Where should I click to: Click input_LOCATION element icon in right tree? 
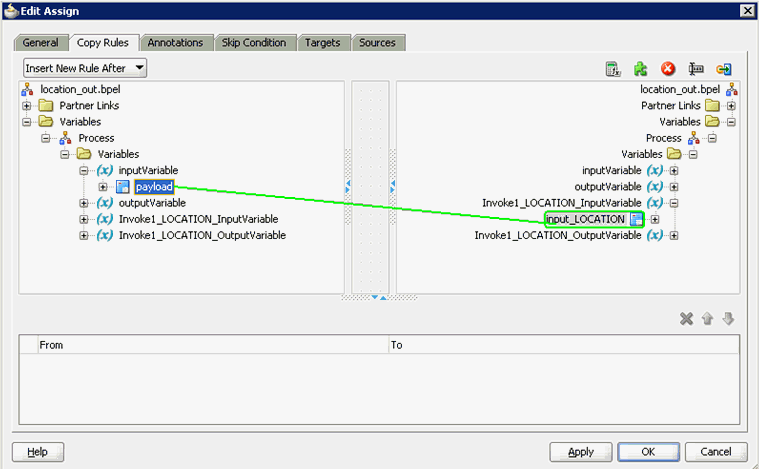(x=637, y=219)
